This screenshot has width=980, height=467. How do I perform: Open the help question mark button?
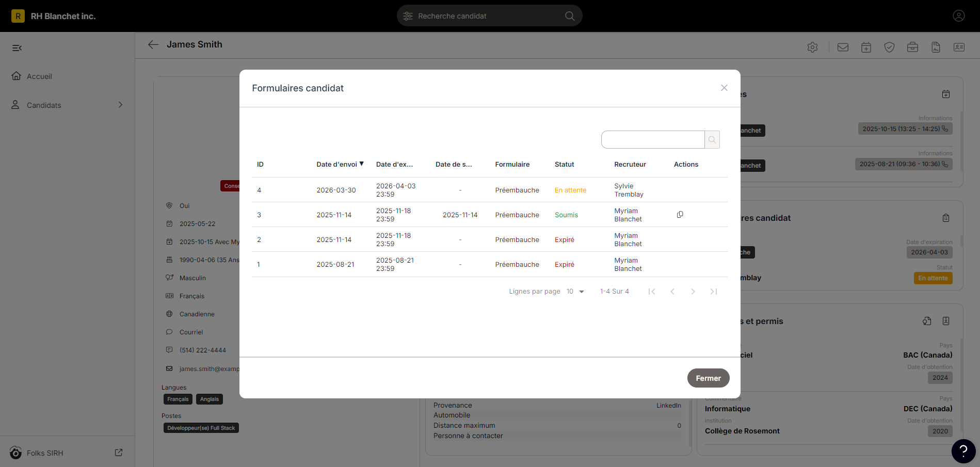tap(963, 451)
